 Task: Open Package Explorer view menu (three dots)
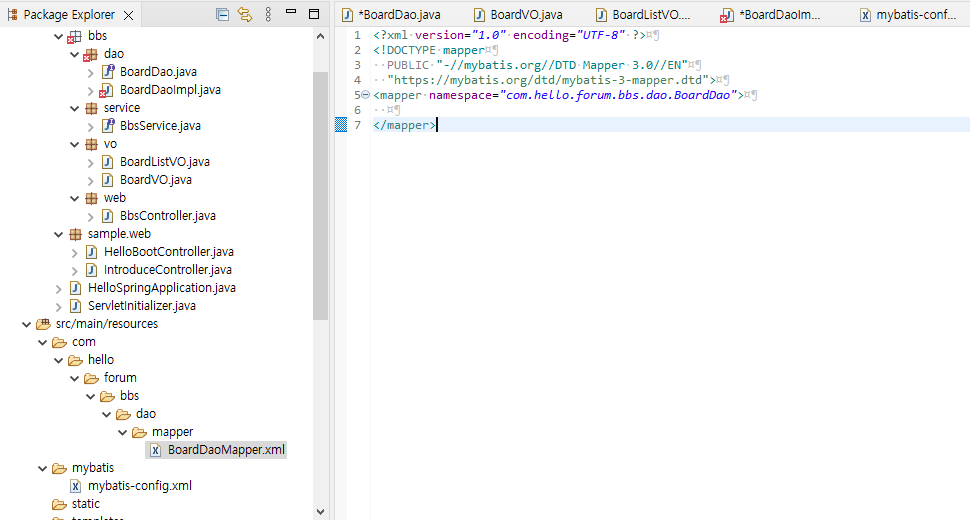click(x=268, y=14)
